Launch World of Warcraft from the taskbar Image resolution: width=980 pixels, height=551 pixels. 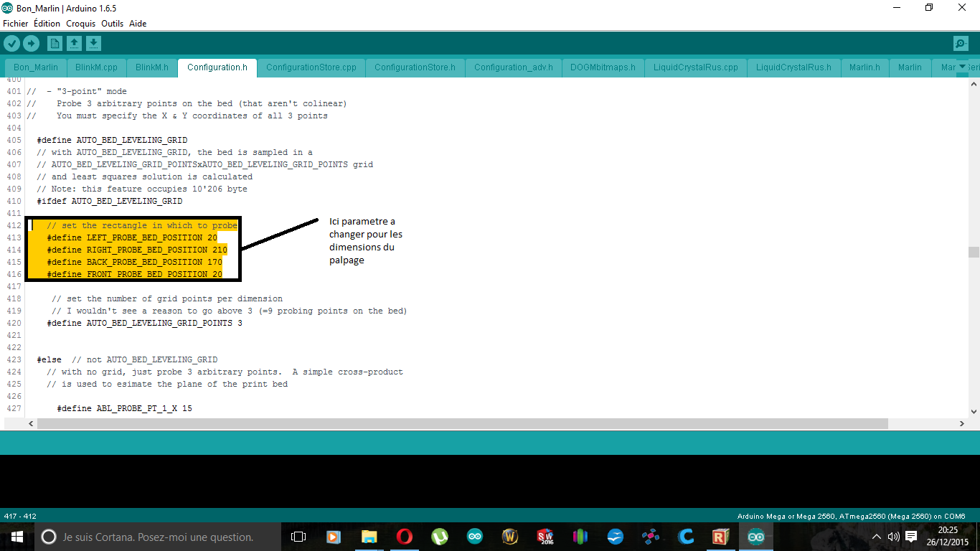tap(510, 537)
